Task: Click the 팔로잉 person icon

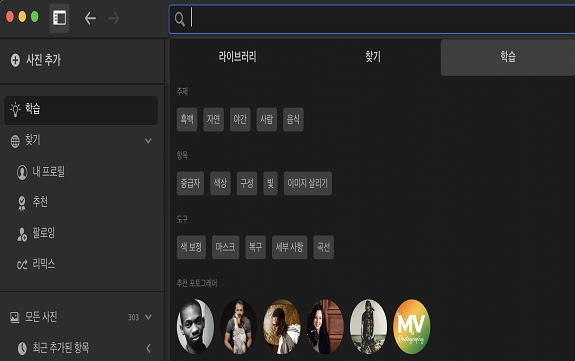Action: (x=22, y=234)
